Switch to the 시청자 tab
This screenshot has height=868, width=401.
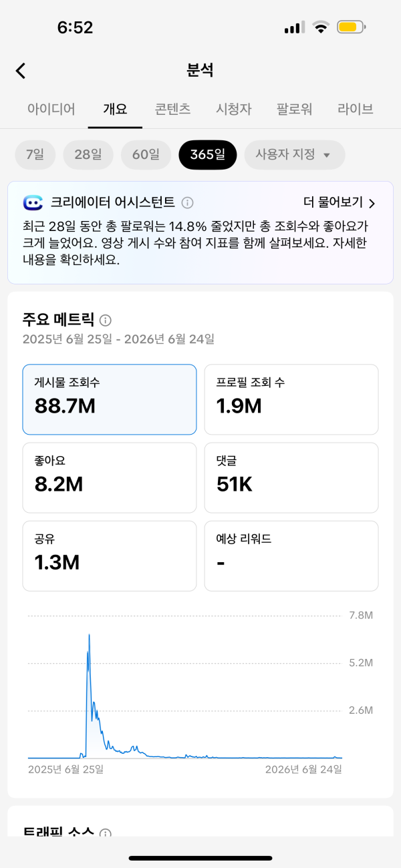pos(234,110)
